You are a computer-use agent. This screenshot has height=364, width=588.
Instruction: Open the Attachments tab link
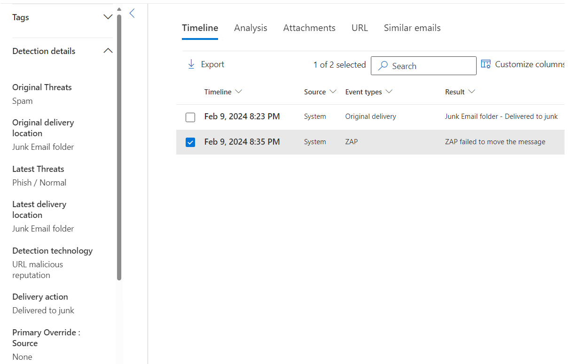point(309,28)
